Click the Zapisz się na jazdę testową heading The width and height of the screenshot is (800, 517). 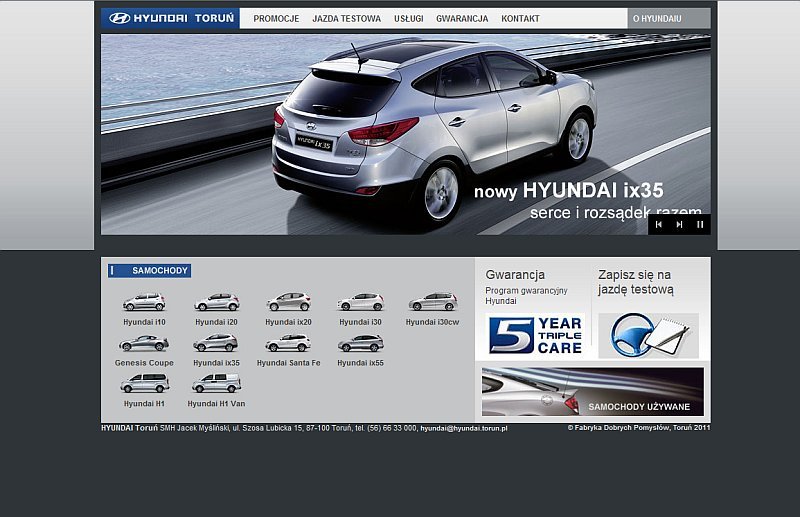click(636, 282)
